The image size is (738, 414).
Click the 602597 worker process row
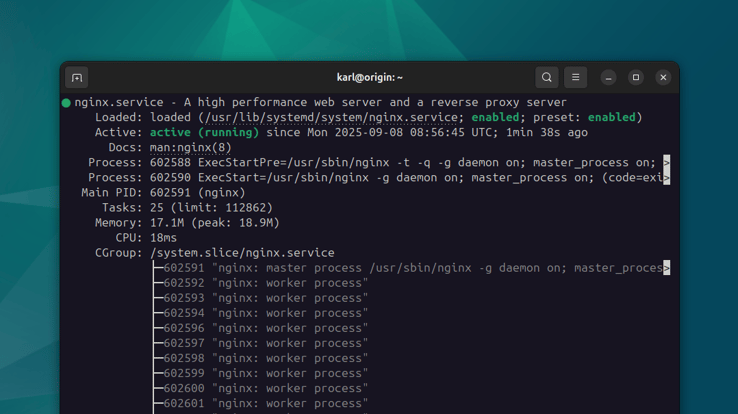(266, 343)
